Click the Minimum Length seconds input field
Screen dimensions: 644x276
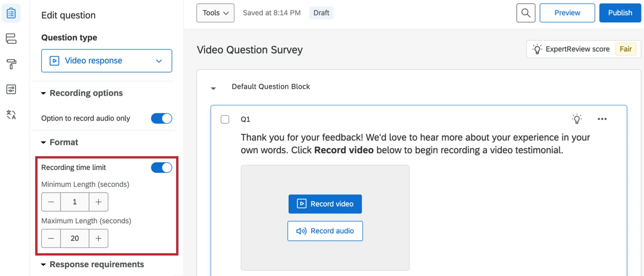(x=75, y=202)
